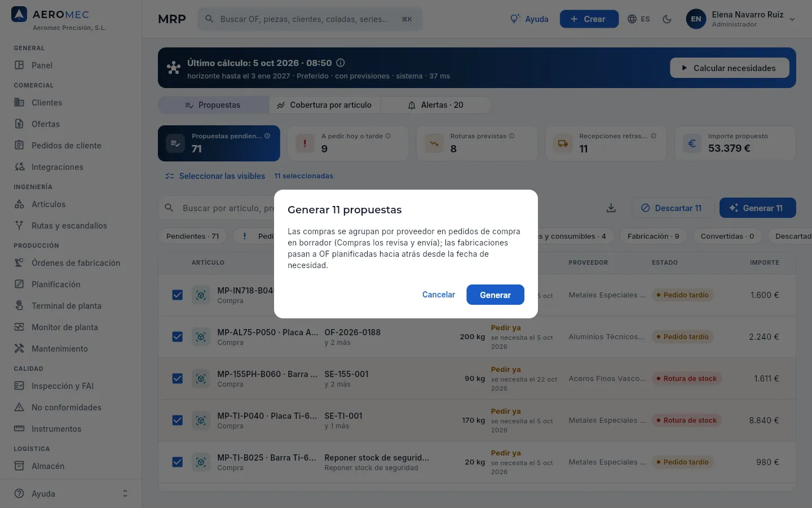Screen dimensions: 812x508
Task: Uncheck the MP-IN718-B04 row checkbox
Action: point(177,295)
